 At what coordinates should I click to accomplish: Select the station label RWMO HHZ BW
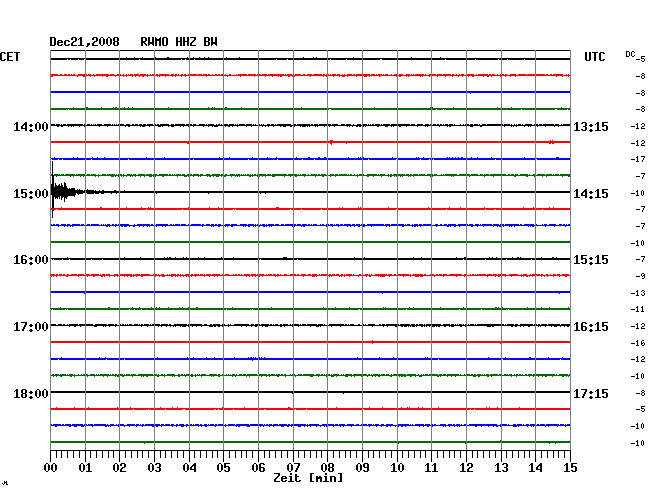(x=179, y=42)
